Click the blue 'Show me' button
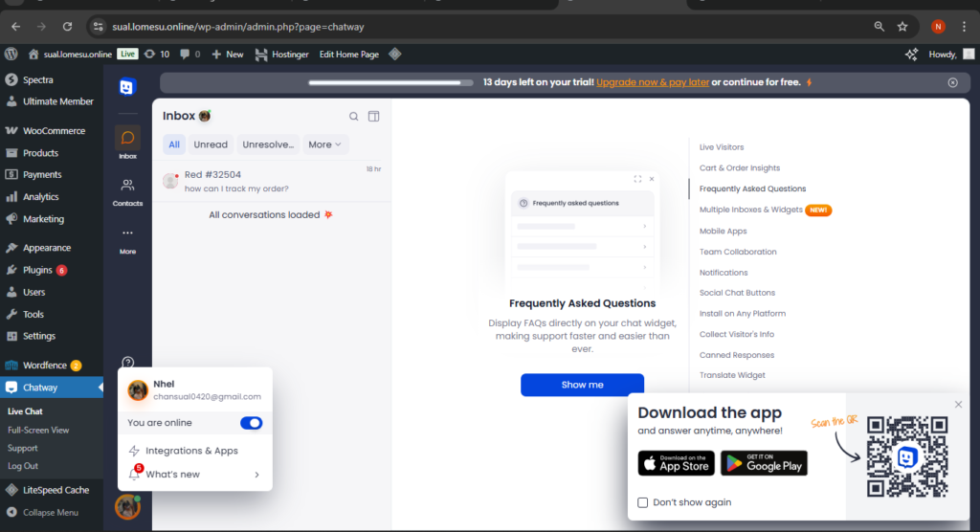Viewport: 980px width, 532px height. (x=582, y=385)
